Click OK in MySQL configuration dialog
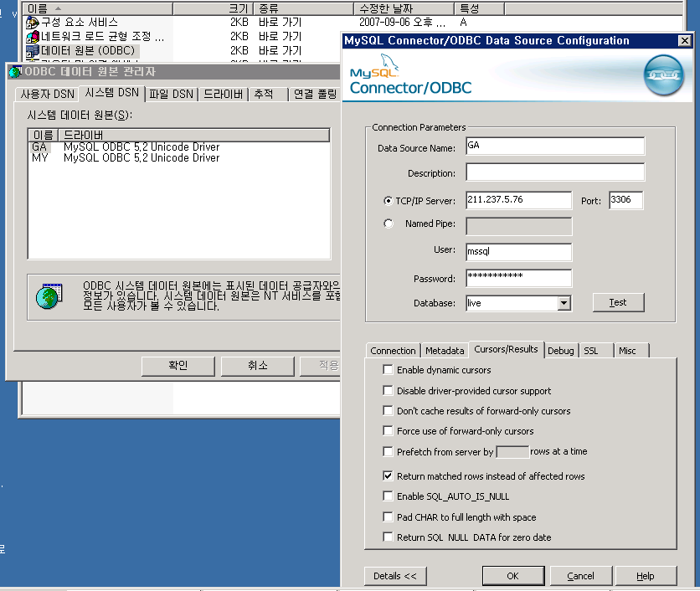The width and height of the screenshot is (700, 591). (513, 576)
